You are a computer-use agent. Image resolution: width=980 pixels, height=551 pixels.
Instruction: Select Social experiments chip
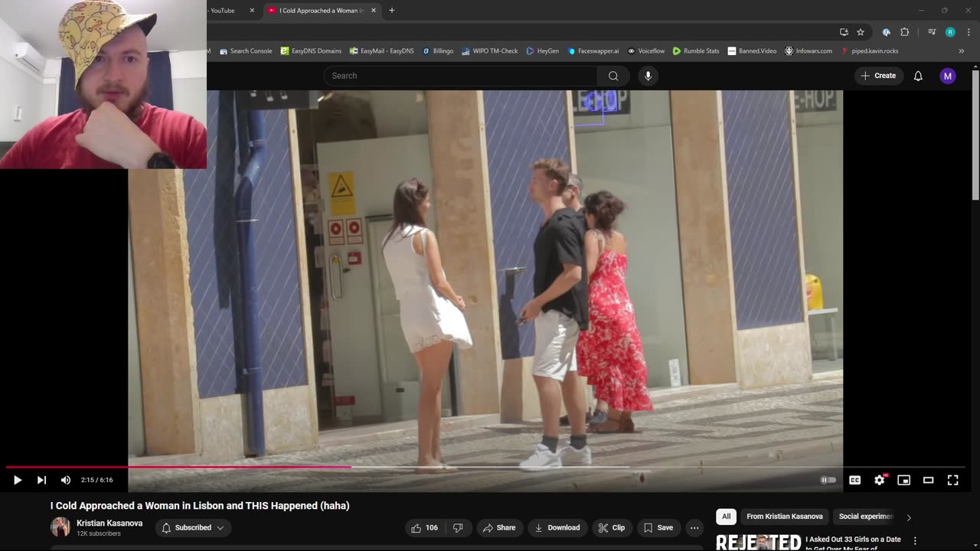click(865, 517)
